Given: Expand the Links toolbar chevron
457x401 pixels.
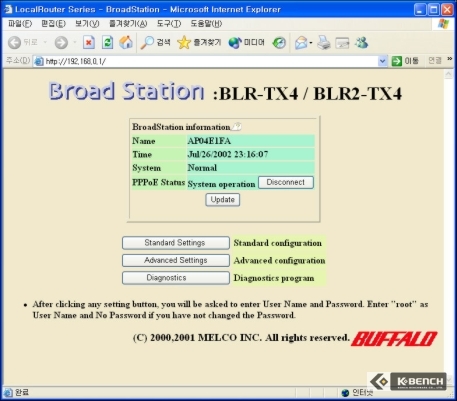Looking at the screenshot, I should pos(450,59).
